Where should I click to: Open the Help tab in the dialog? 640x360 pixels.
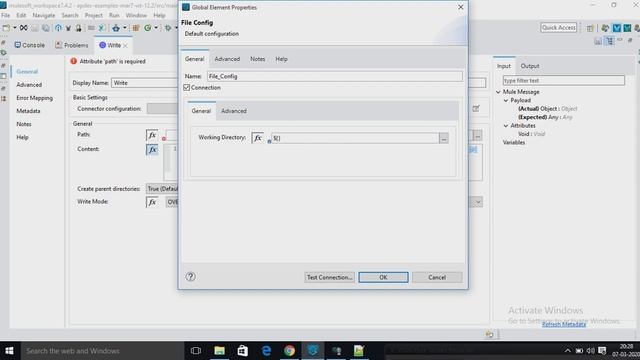[281, 59]
